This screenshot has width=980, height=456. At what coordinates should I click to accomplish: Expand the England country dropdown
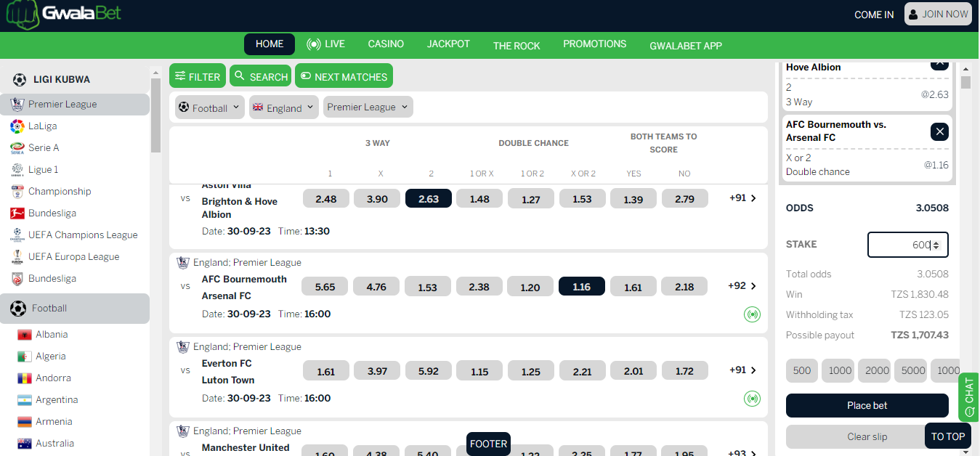click(x=283, y=108)
